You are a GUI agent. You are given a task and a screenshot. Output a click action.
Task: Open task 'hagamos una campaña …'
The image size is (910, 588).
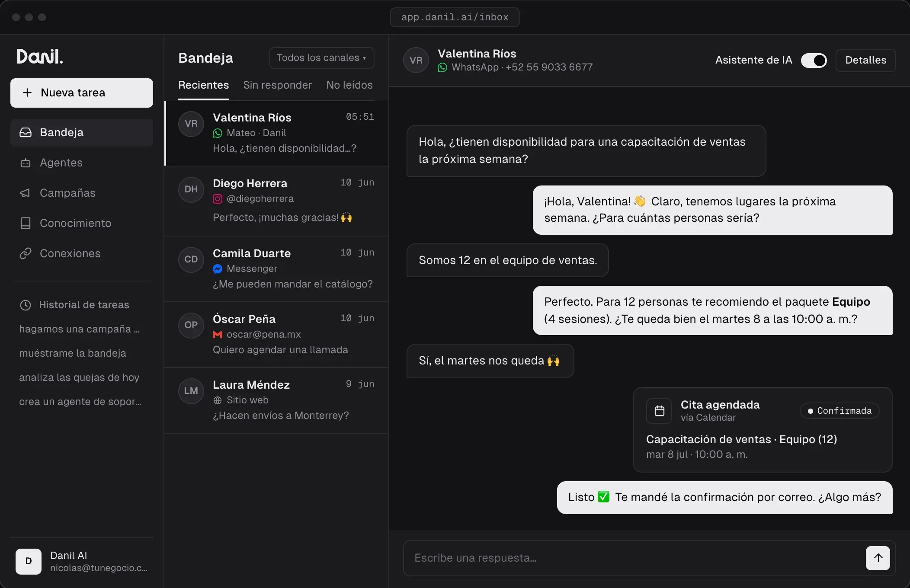(80, 329)
